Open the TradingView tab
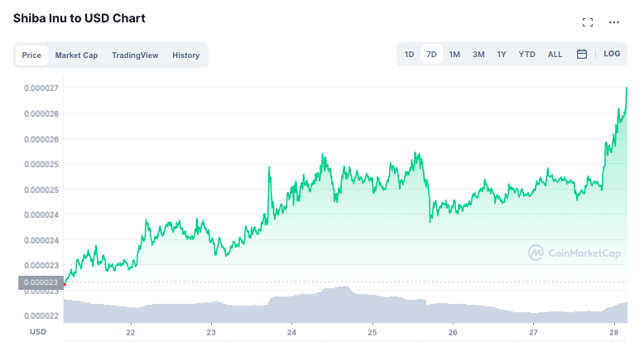The width and height of the screenshot is (644, 342). 135,55
